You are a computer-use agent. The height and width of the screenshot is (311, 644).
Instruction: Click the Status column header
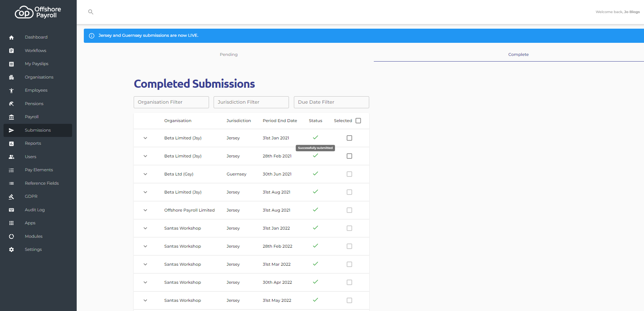coord(315,121)
